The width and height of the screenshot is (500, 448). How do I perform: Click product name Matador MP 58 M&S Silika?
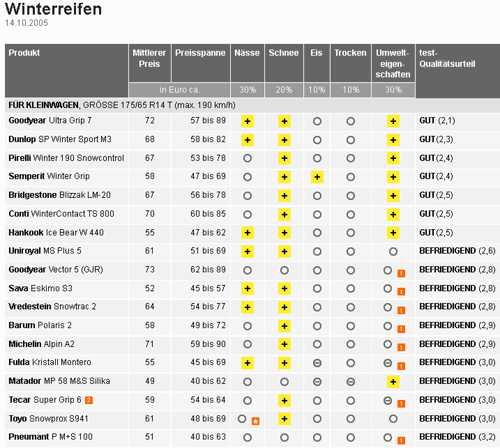[59, 381]
